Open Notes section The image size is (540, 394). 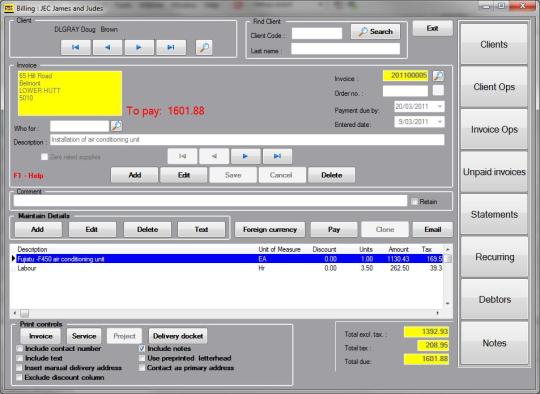[494, 343]
